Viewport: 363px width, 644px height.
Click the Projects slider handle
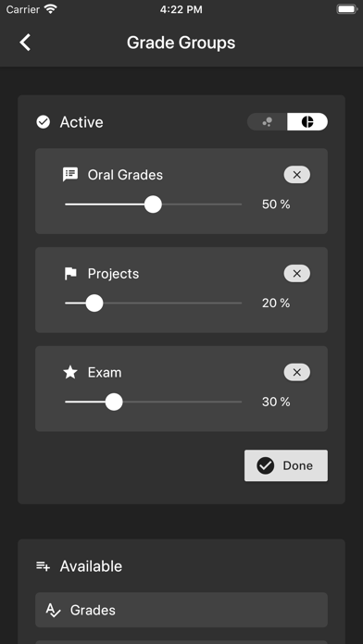pyautogui.click(x=94, y=303)
